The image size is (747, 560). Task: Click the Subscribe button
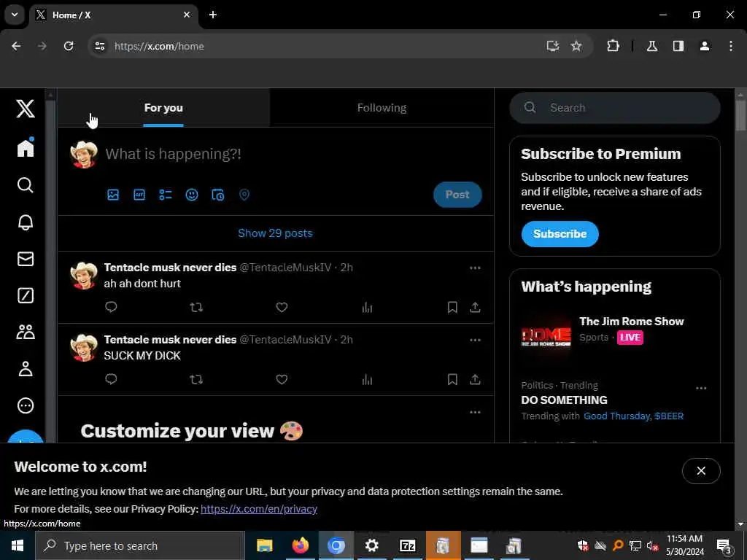560,234
